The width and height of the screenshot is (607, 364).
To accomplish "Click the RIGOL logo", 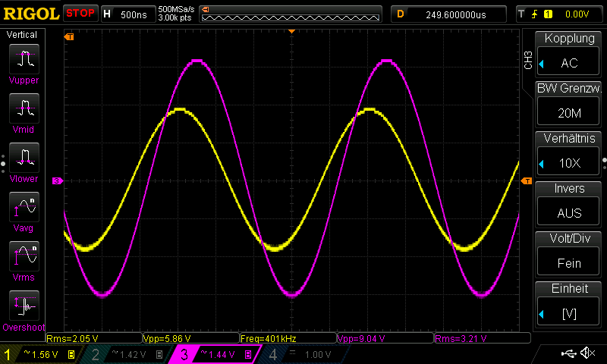I will click(x=31, y=14).
